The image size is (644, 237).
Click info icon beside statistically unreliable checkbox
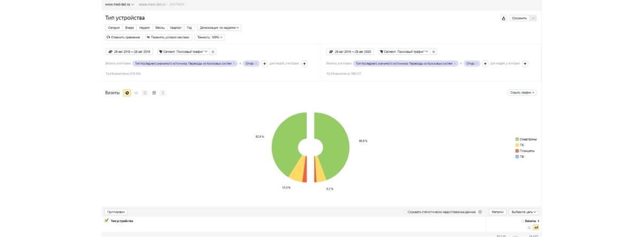point(480,212)
